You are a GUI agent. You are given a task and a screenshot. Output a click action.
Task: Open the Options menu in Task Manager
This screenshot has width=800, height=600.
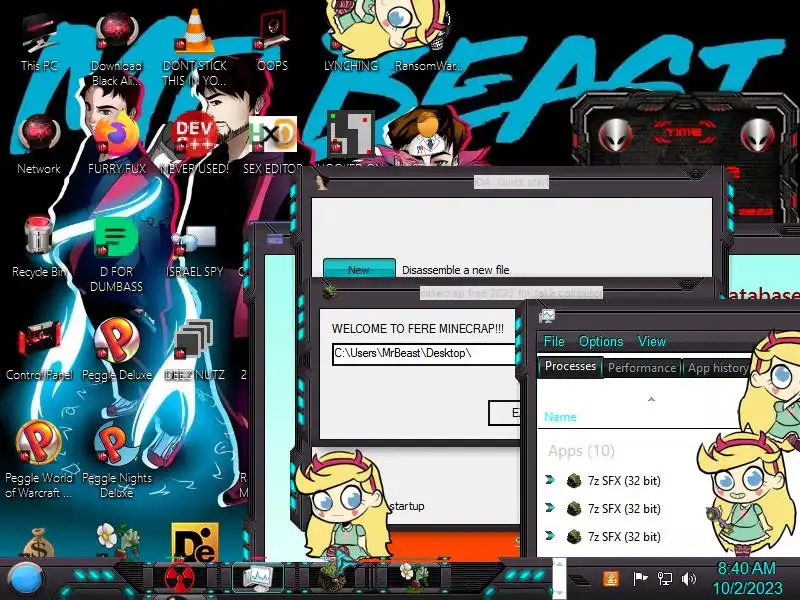pos(601,341)
